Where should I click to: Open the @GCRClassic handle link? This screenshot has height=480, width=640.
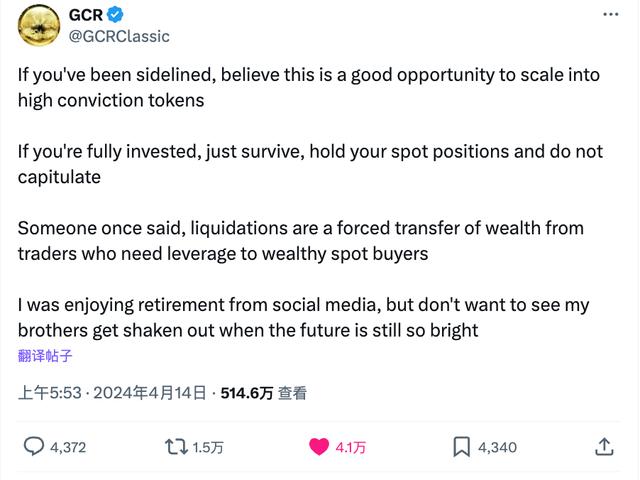tap(119, 36)
